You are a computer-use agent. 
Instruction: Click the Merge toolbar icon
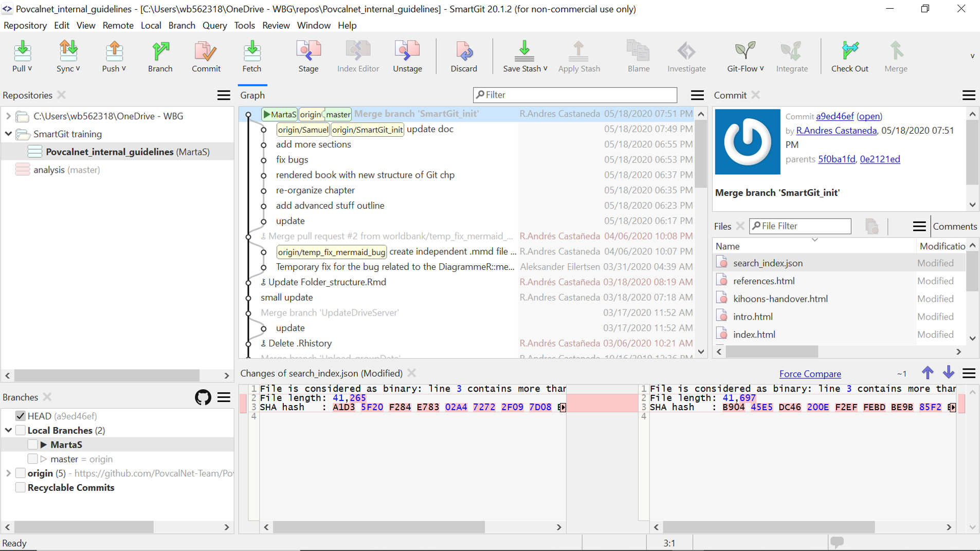click(896, 57)
